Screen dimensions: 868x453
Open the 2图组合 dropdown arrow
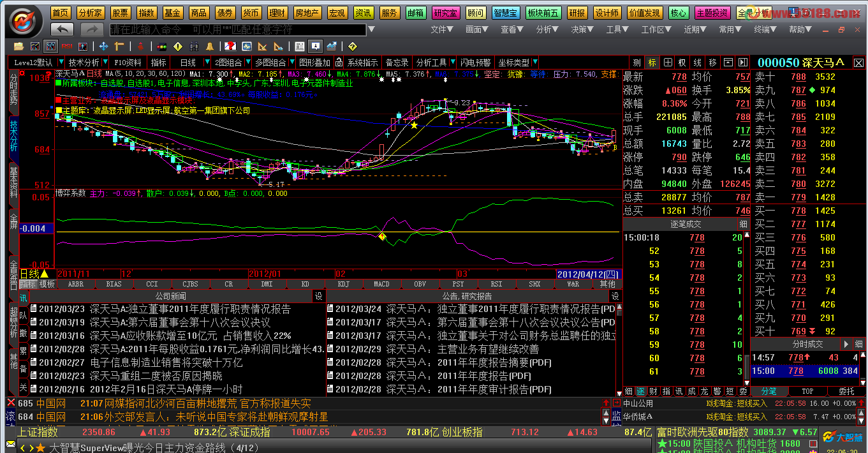pyautogui.click(x=248, y=62)
